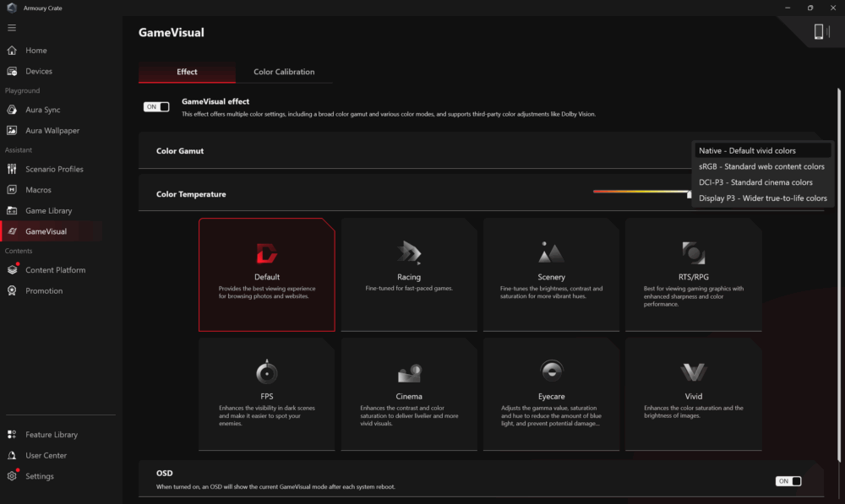The width and height of the screenshot is (845, 504).
Task: Minimize the Armoury Crate window
Action: [788, 8]
